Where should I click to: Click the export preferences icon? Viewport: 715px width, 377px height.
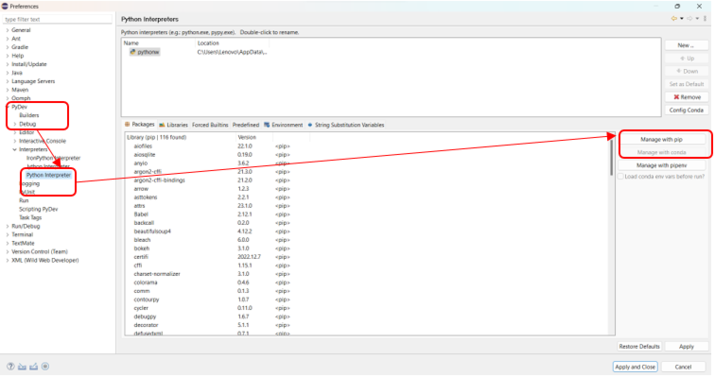33,367
